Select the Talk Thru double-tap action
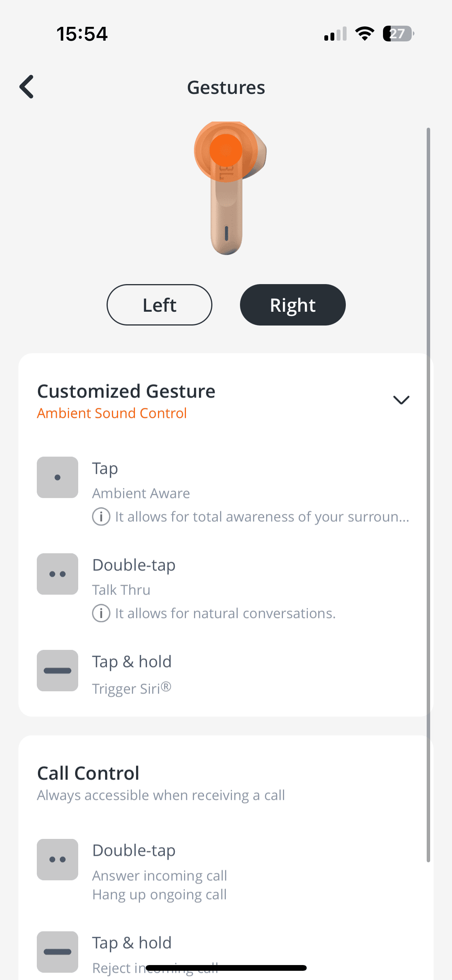452x980 pixels. click(x=121, y=590)
